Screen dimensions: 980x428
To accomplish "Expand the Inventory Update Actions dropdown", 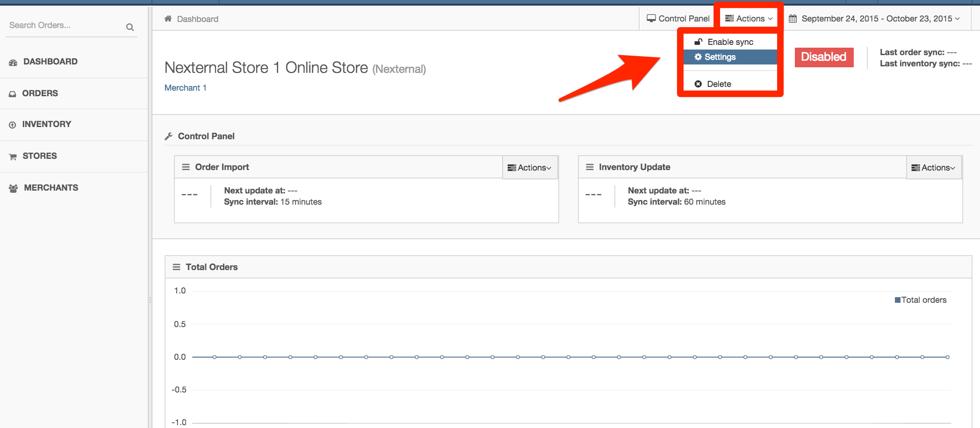I will 933,168.
